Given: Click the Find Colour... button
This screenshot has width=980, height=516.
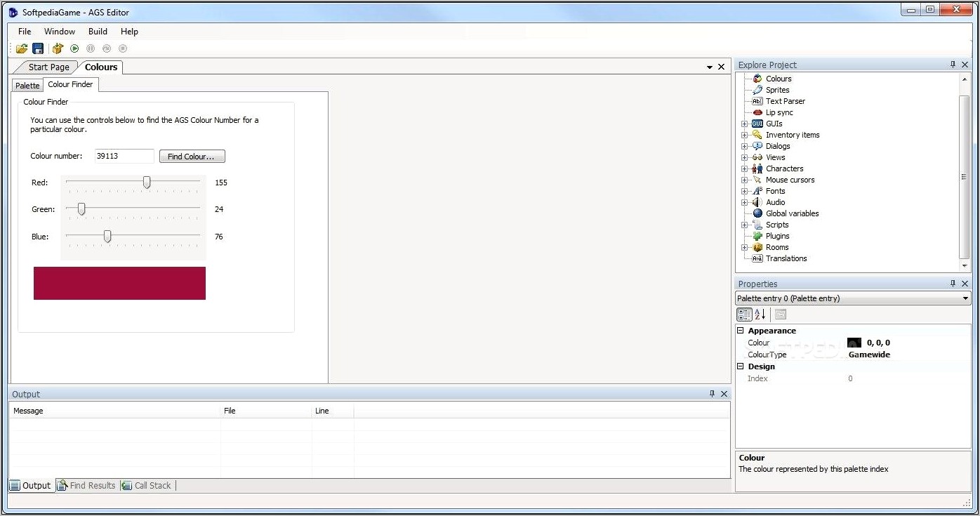Looking at the screenshot, I should click(x=192, y=157).
